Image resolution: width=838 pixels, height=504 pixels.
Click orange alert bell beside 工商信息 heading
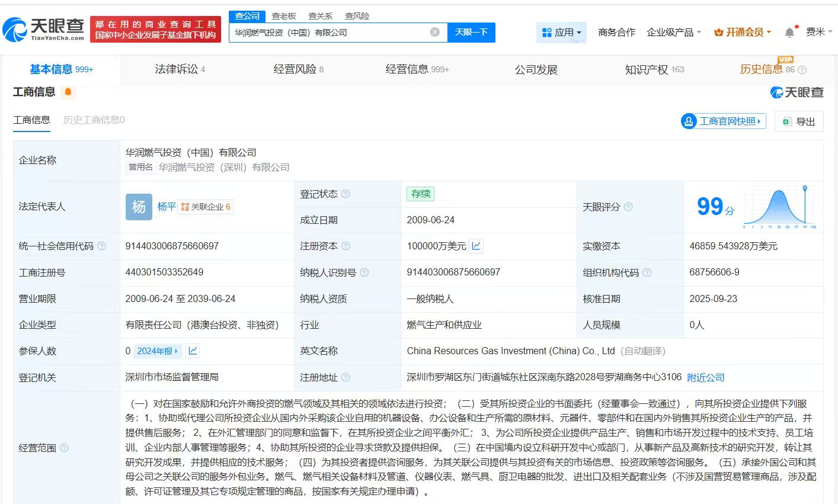click(68, 92)
